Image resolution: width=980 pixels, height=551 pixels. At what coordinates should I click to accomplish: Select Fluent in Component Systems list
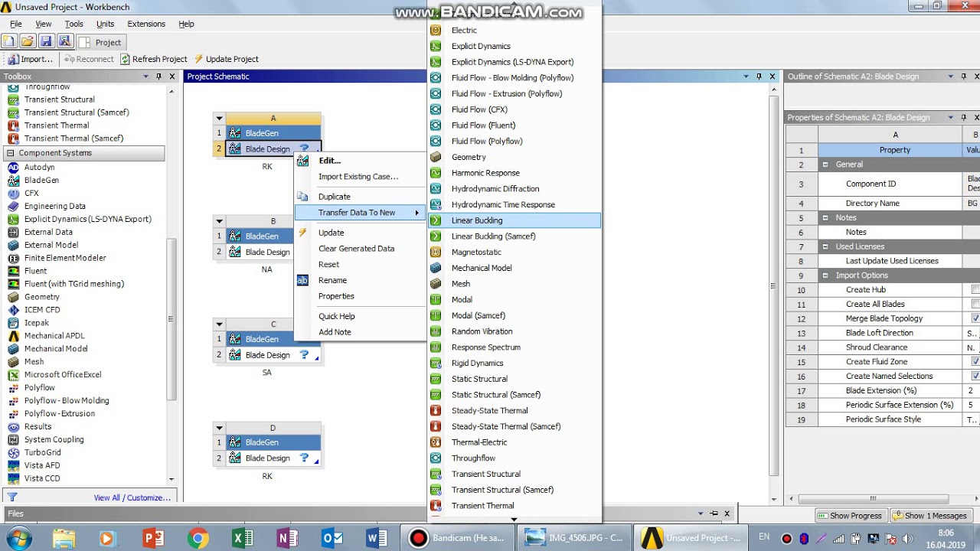click(x=35, y=271)
